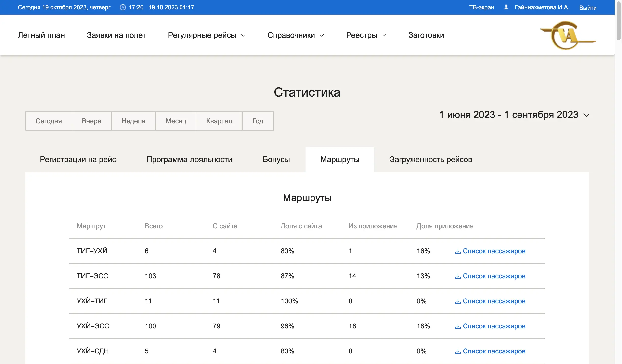622x364 pixels.
Task: Select the Сегодня period filter
Action: tap(48, 121)
